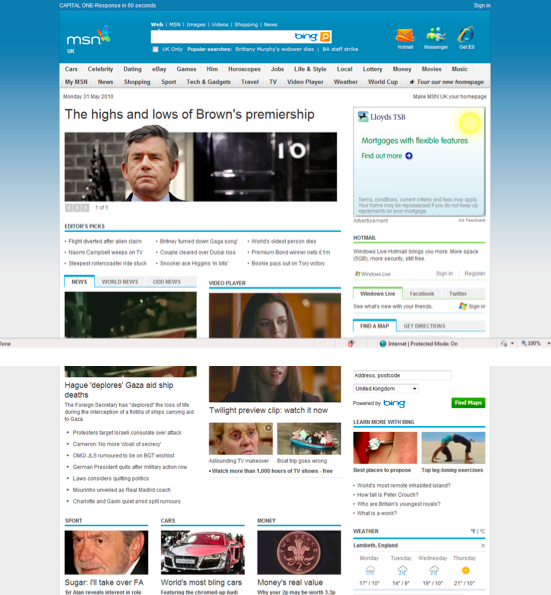551x595 pixels.
Task: Select the Images search scope
Action: click(x=196, y=25)
